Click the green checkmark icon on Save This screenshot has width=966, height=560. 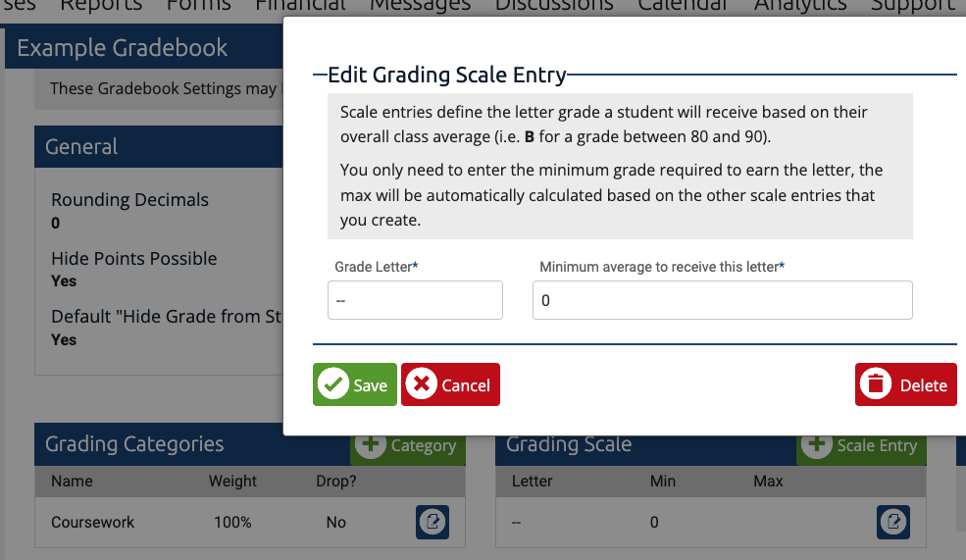click(x=333, y=384)
